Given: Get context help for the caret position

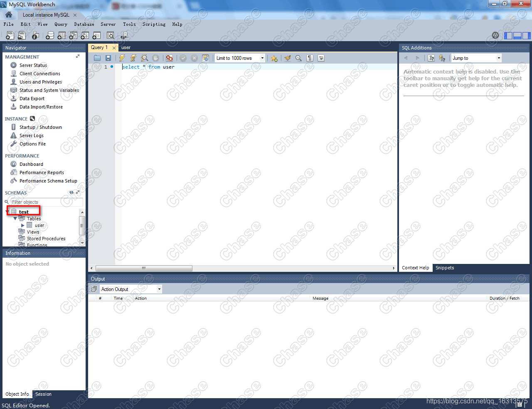Looking at the screenshot, I should [x=431, y=58].
